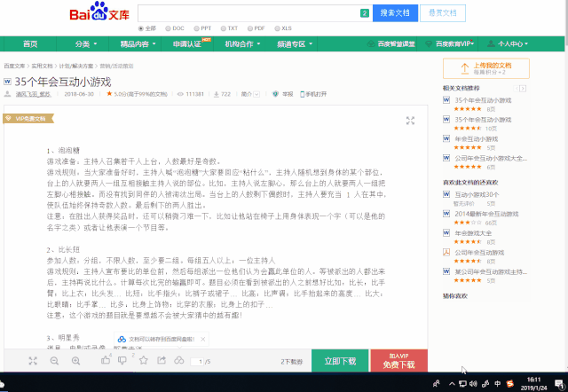Image resolution: width=568 pixels, height=392 pixels.
Task: Open the Windows notification center
Action: coord(559,384)
